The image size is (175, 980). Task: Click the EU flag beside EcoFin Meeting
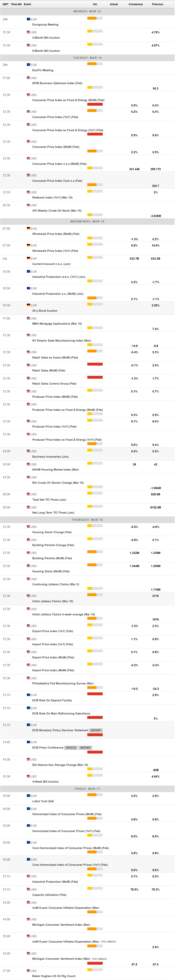pyautogui.click(x=29, y=65)
